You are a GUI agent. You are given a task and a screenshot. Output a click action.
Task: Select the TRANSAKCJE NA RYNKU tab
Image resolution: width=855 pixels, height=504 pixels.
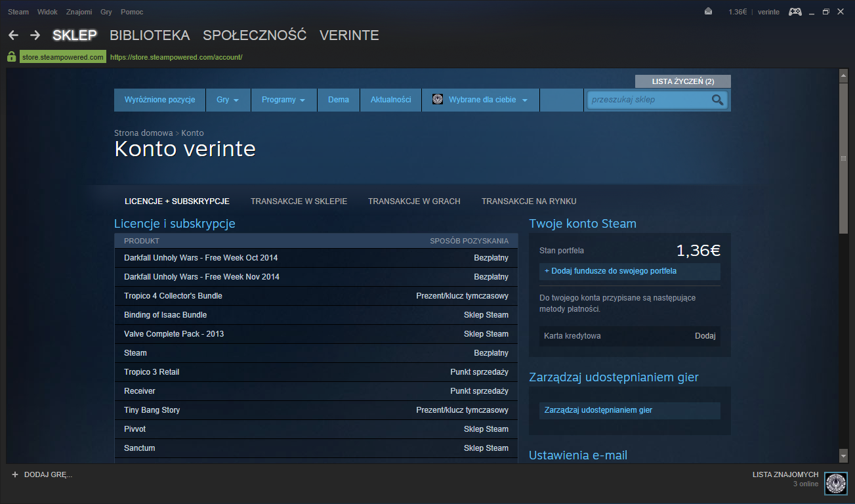pyautogui.click(x=529, y=201)
